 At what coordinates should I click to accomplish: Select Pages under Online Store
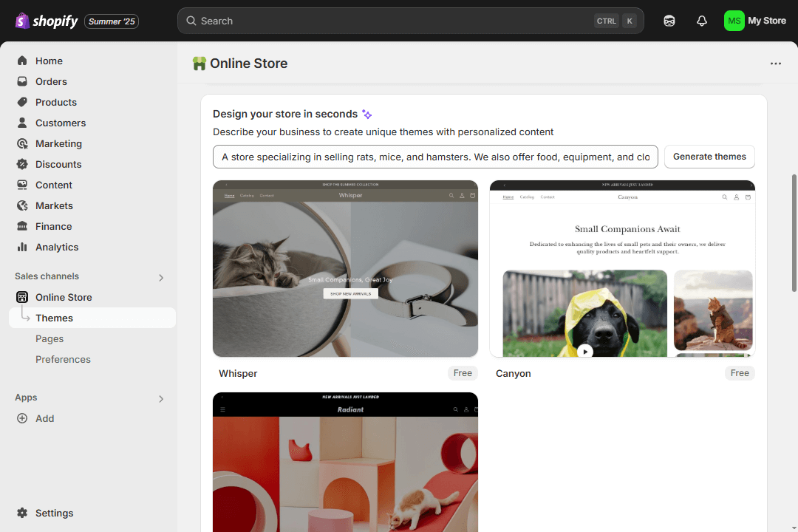(50, 338)
